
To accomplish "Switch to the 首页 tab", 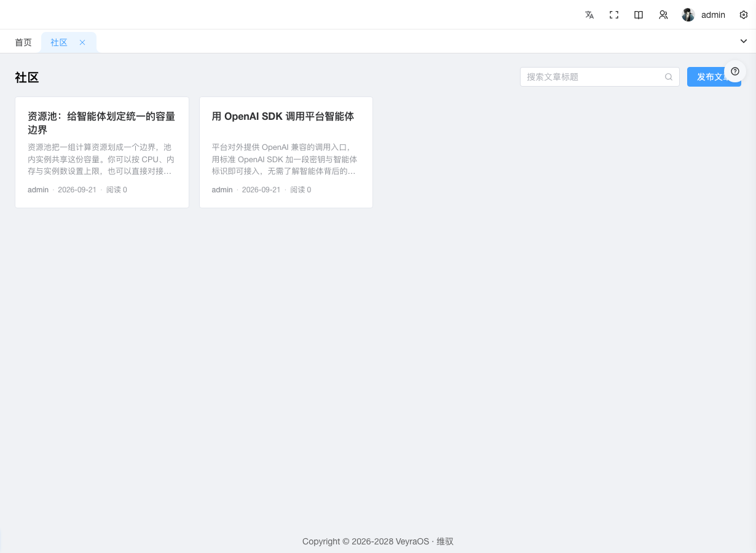I will tap(23, 42).
